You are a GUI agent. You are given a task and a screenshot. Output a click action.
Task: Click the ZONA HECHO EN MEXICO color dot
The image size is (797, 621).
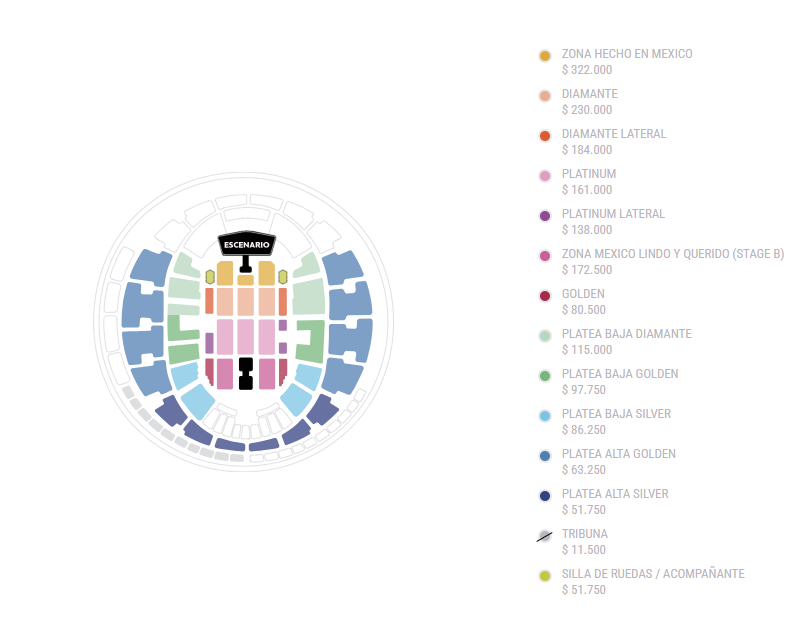tap(545, 56)
